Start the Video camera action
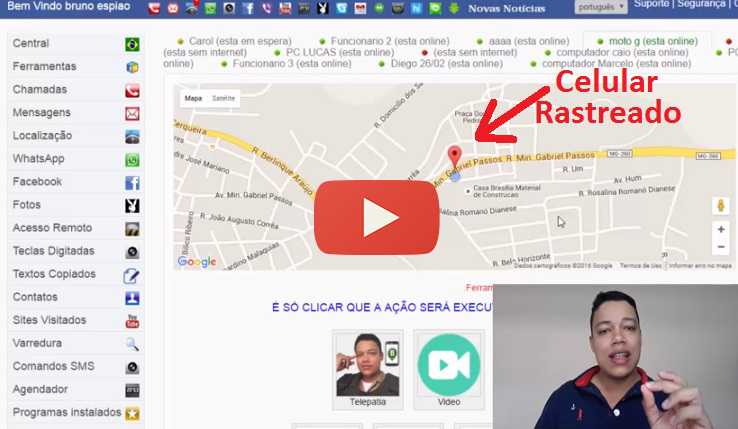Screen dimensions: 738x429 [449, 365]
